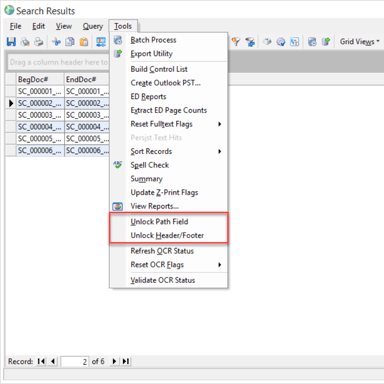Jump to the last record
The height and width of the screenshot is (384, 384).
[126, 361]
